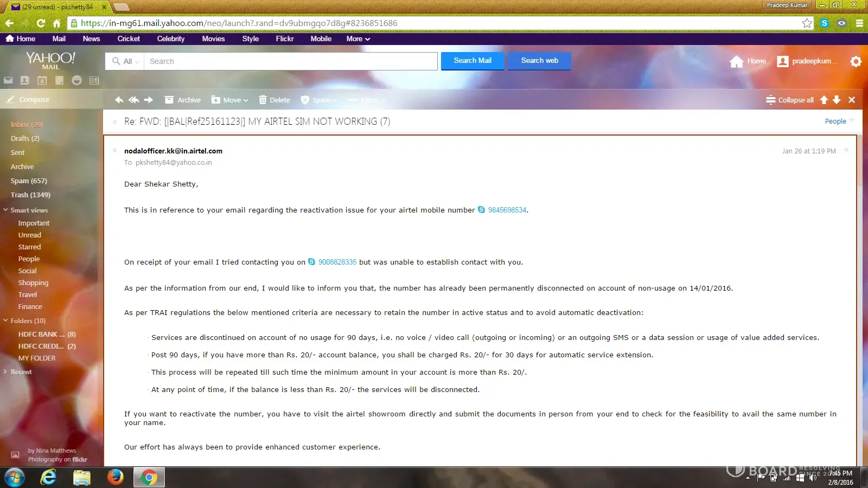The width and height of the screenshot is (868, 488).
Task: Launch Internet Explorer from the taskbar
Action: [x=49, y=478]
